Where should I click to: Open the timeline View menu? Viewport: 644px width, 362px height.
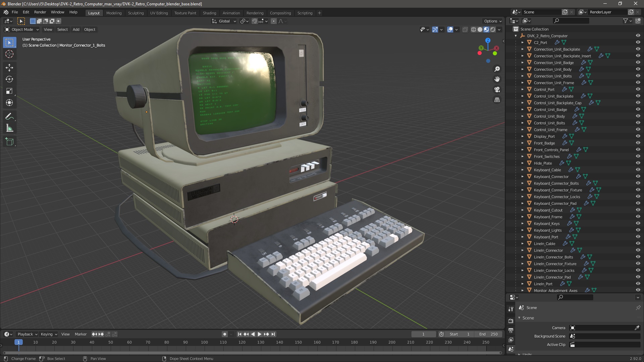coord(65,334)
